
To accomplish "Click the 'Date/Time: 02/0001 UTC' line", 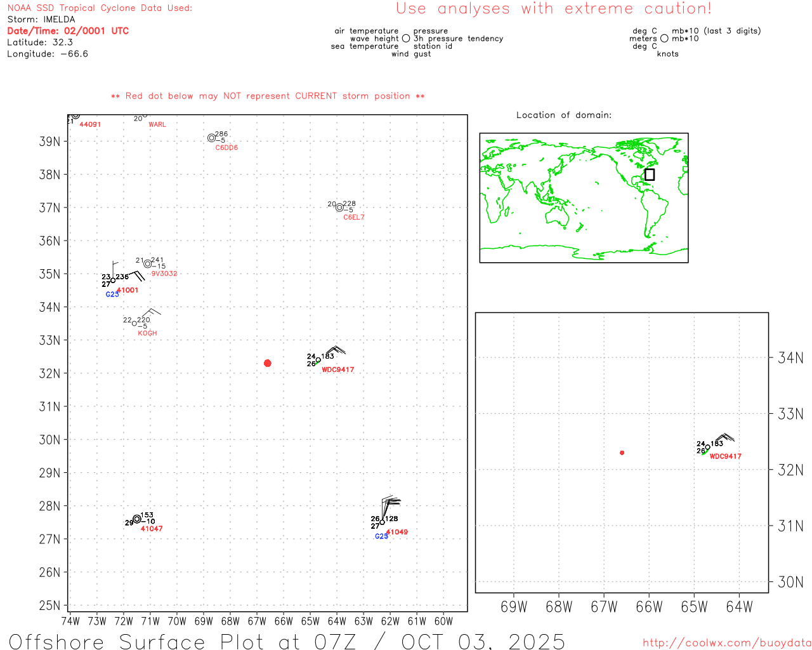I will point(68,31).
